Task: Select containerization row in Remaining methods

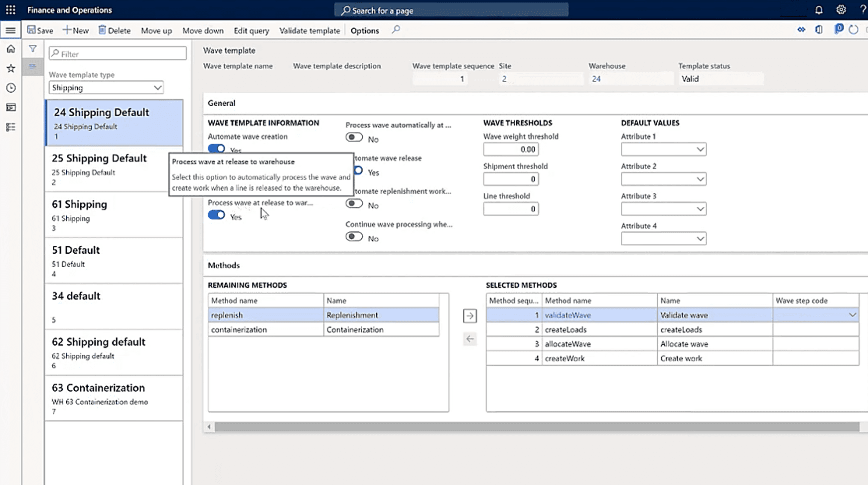Action: click(x=324, y=329)
